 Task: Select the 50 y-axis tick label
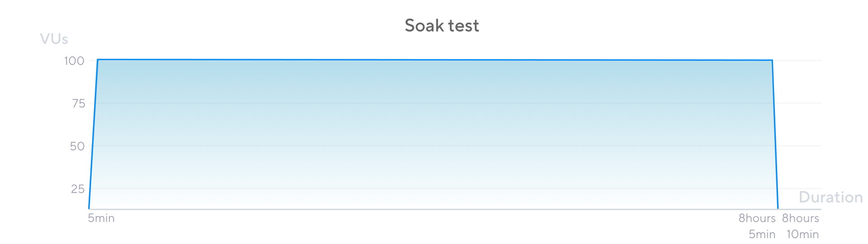(77, 146)
